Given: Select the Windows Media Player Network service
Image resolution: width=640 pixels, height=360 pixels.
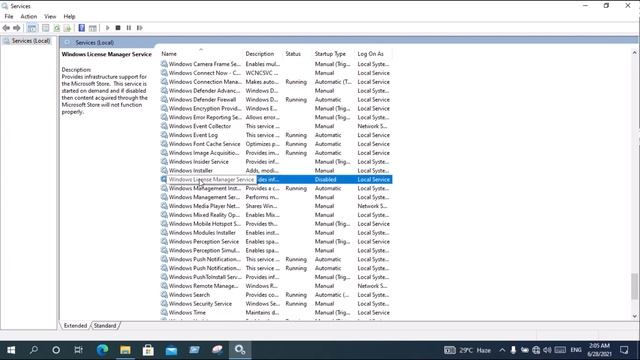Looking at the screenshot, I should pyautogui.click(x=276, y=206).
